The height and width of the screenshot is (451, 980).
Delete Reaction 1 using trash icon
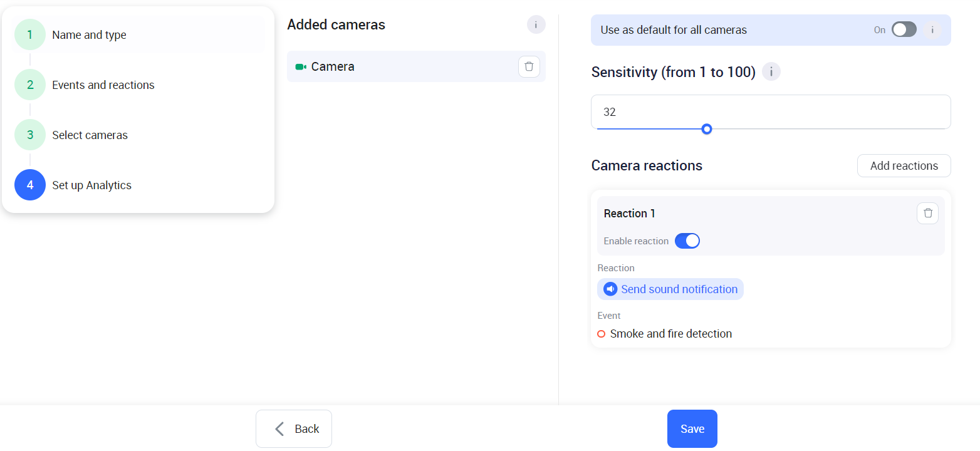(x=927, y=214)
